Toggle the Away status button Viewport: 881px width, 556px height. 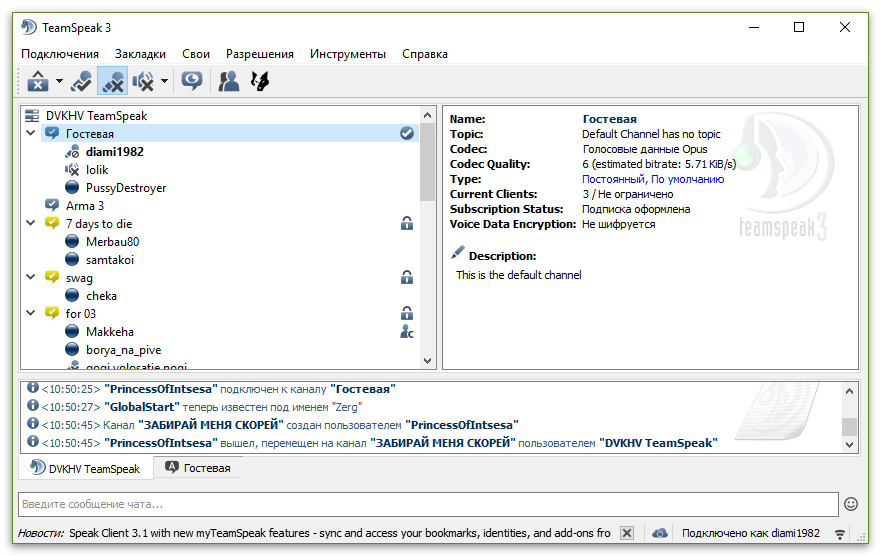(x=38, y=81)
